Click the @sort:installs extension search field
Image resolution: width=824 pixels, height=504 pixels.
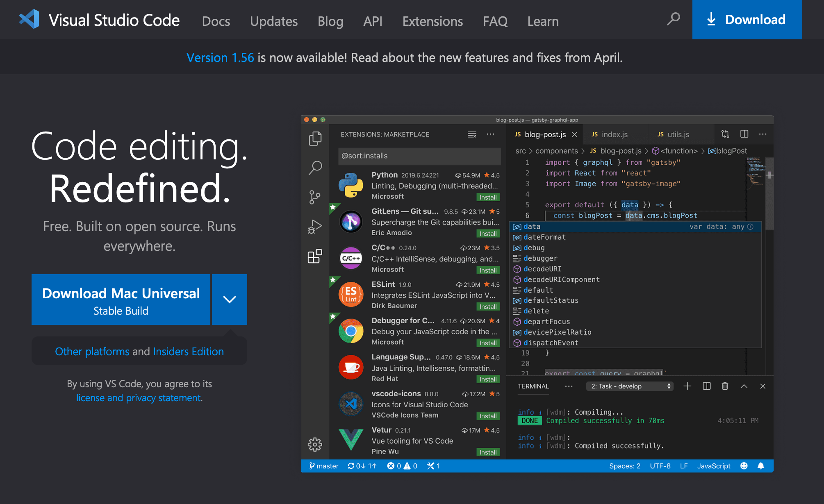click(419, 156)
